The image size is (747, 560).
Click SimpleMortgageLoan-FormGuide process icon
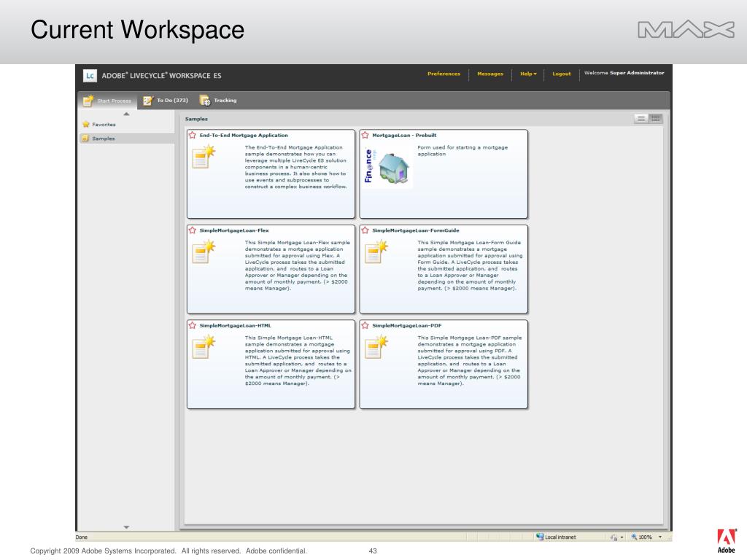376,252
